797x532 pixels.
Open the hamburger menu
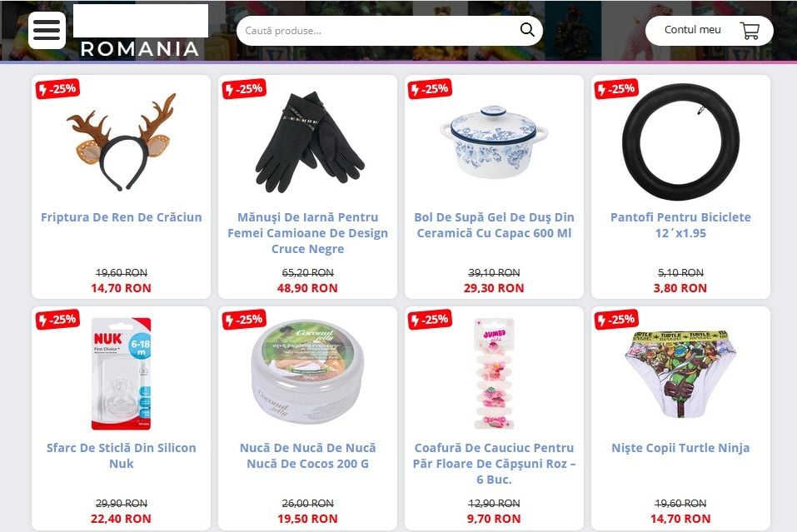pos(47,31)
